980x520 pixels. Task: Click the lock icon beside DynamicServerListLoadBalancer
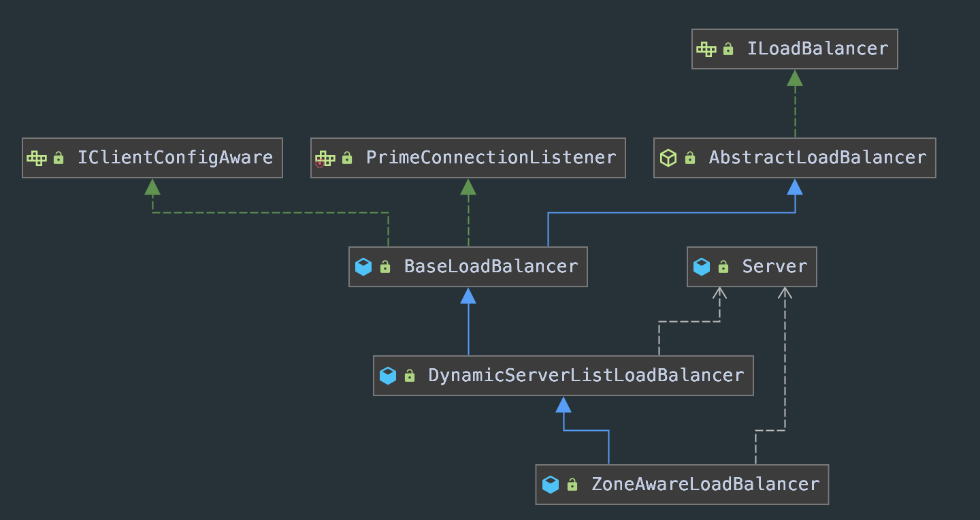tap(410, 376)
